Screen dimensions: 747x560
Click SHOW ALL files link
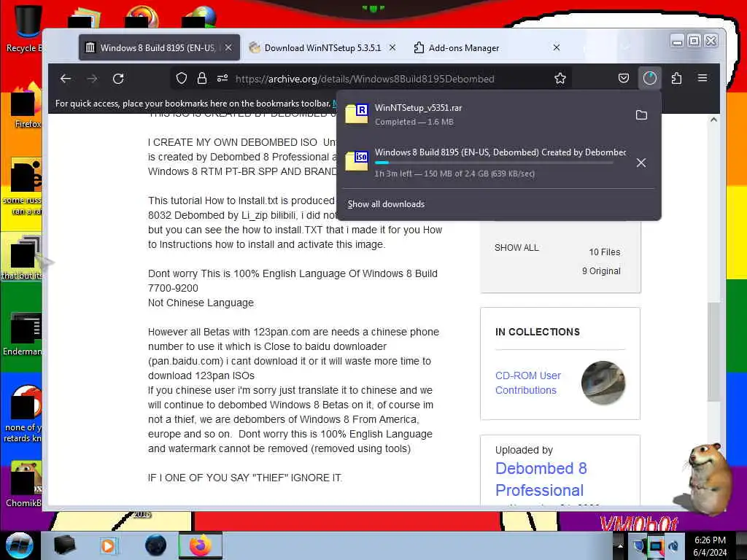tap(516, 248)
